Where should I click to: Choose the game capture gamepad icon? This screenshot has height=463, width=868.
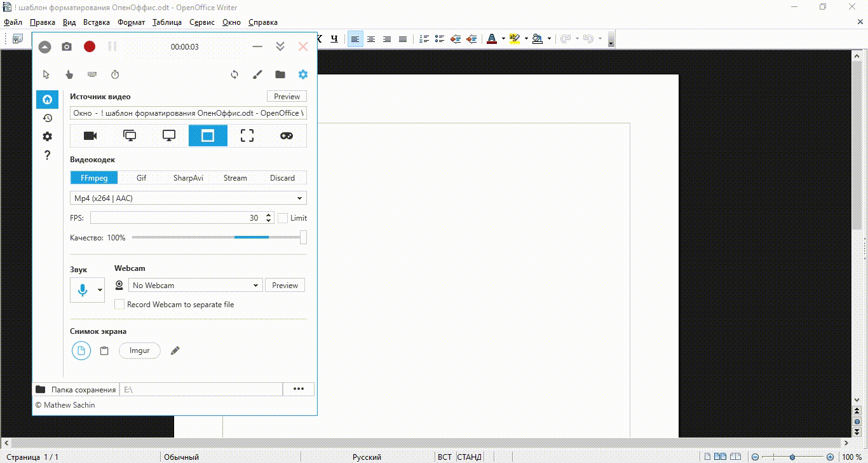pos(287,135)
